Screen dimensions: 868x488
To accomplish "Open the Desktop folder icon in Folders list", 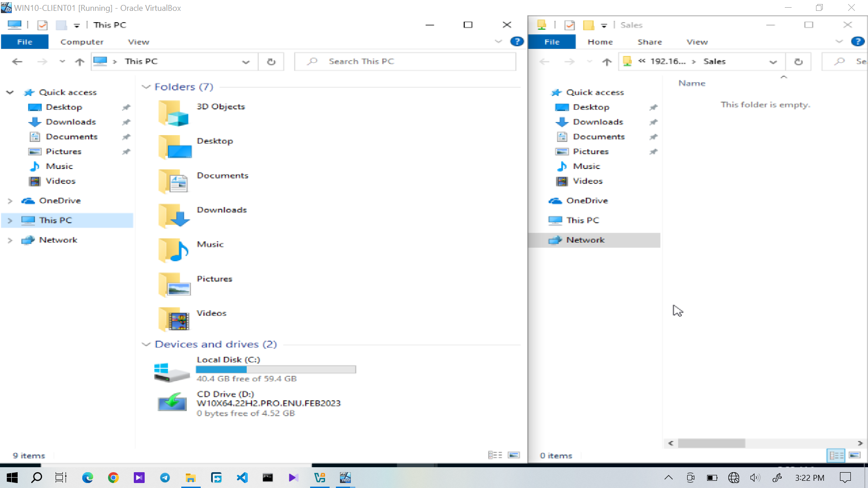I will (175, 147).
